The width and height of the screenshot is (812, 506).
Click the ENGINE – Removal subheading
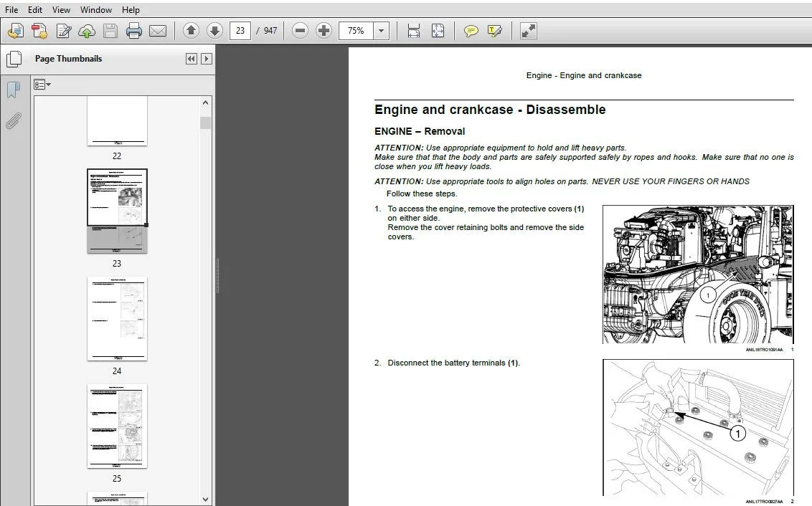420,131
